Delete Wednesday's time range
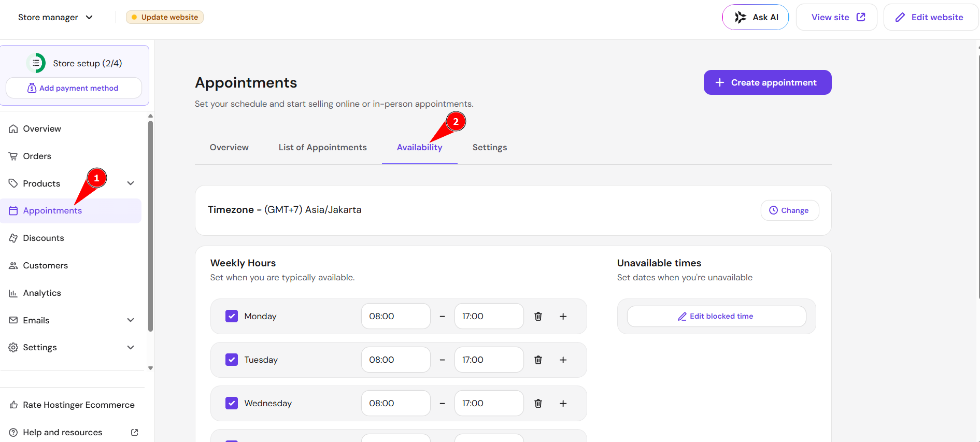 [538, 403]
